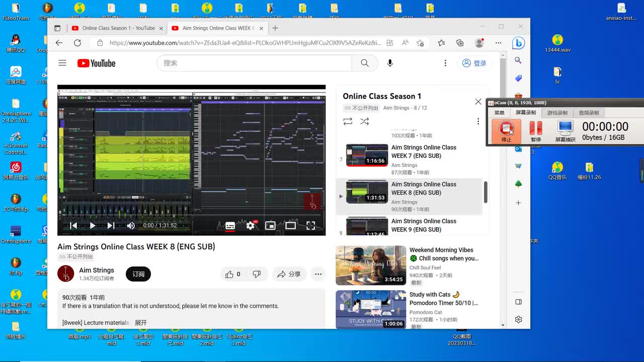Open Edge settings and more ellipsis menu
This screenshot has width=644, height=362.
click(498, 43)
